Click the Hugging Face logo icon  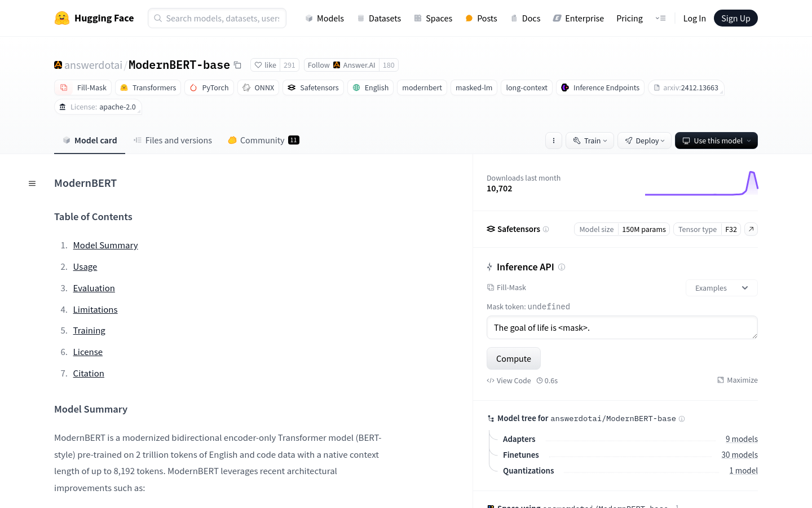[x=62, y=18]
